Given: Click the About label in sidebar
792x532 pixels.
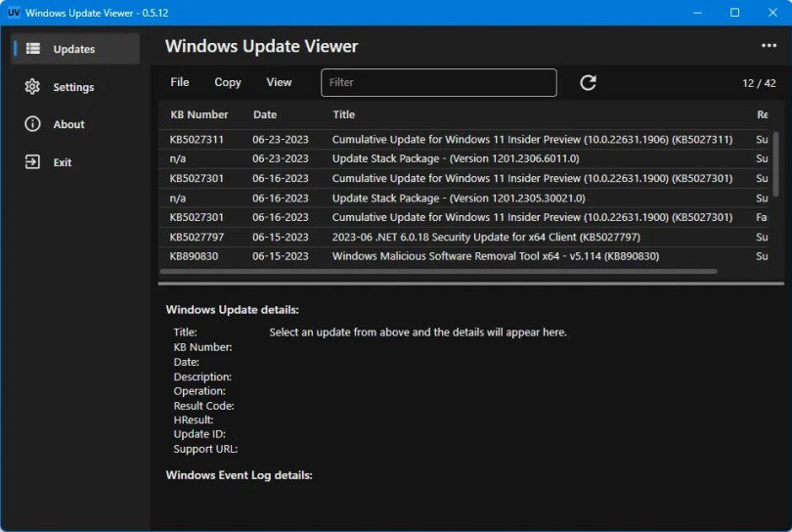Looking at the screenshot, I should (x=68, y=124).
